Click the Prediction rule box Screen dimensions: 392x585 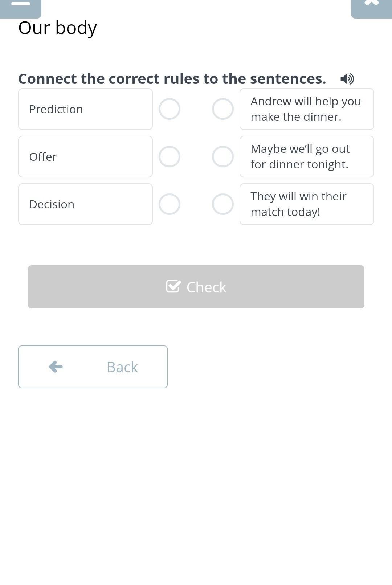tap(85, 109)
